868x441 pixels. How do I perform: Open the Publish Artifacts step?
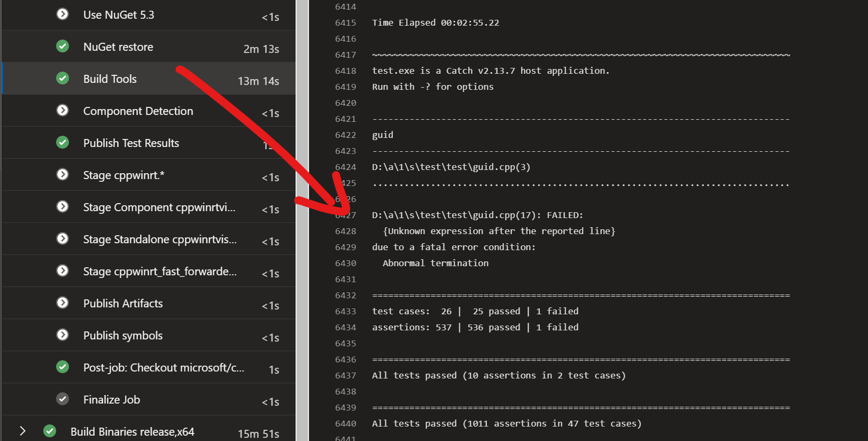(x=149, y=303)
